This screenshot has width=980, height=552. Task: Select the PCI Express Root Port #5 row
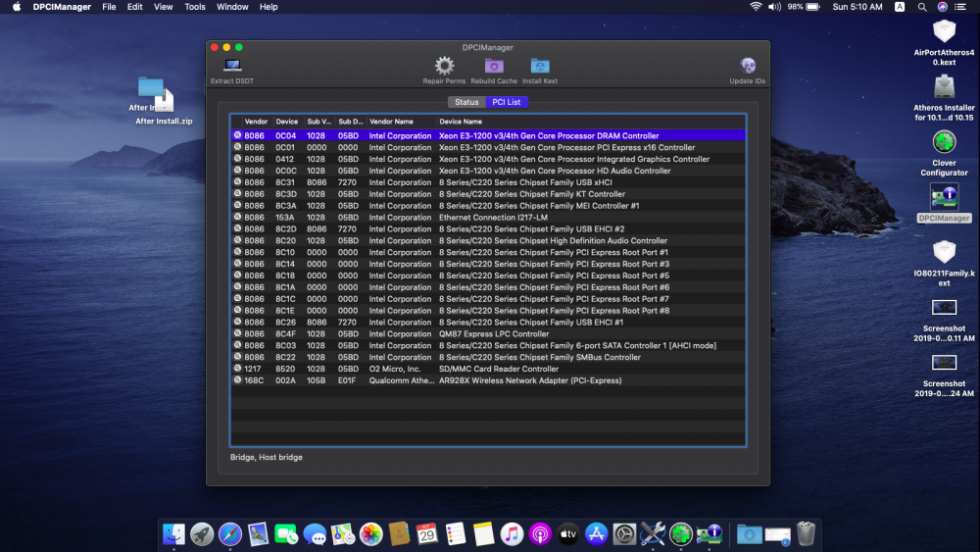(488, 276)
